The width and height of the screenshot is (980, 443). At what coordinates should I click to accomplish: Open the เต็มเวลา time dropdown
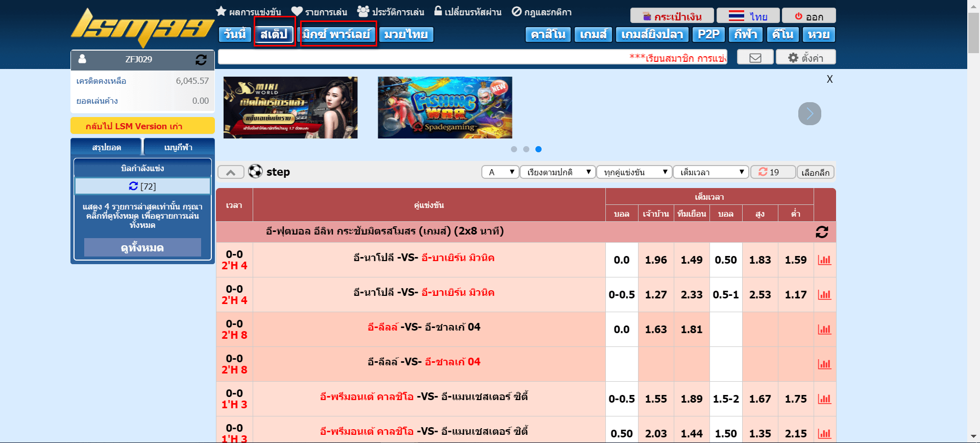tap(710, 172)
